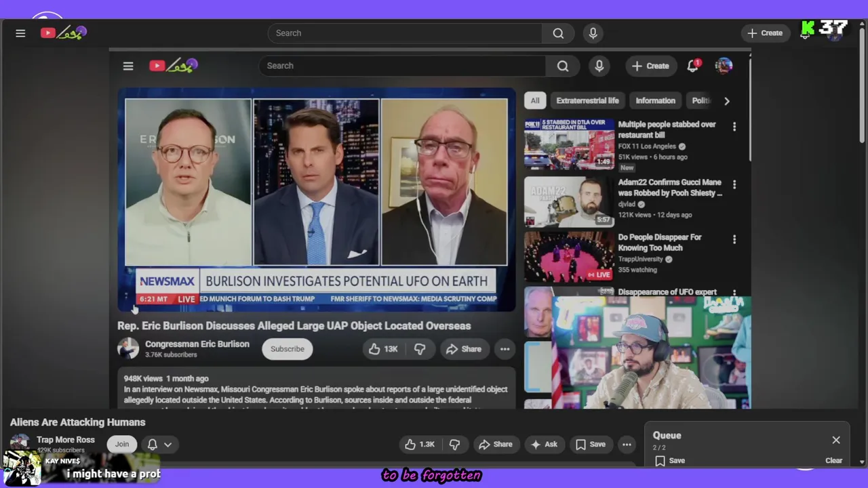Viewport: 868px width, 488px height.
Task: Open options for Adam22 Confirms Gucci Mane video
Action: tap(734, 184)
